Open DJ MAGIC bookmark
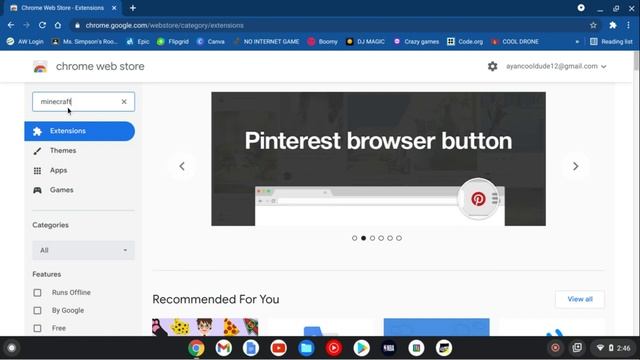Screen dimensions: 640x360 [365, 42]
